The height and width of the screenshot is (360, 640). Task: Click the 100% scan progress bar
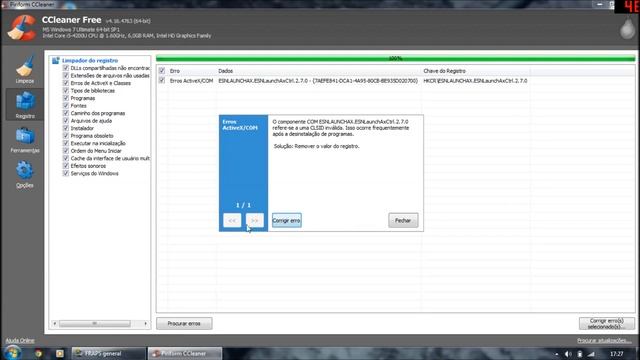coord(395,58)
